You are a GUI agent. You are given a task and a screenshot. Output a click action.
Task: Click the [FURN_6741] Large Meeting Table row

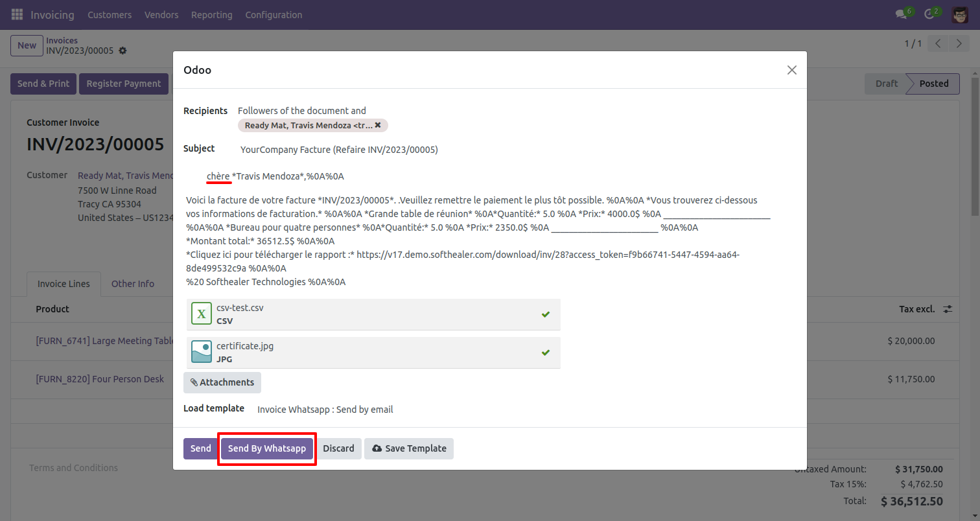(104, 341)
